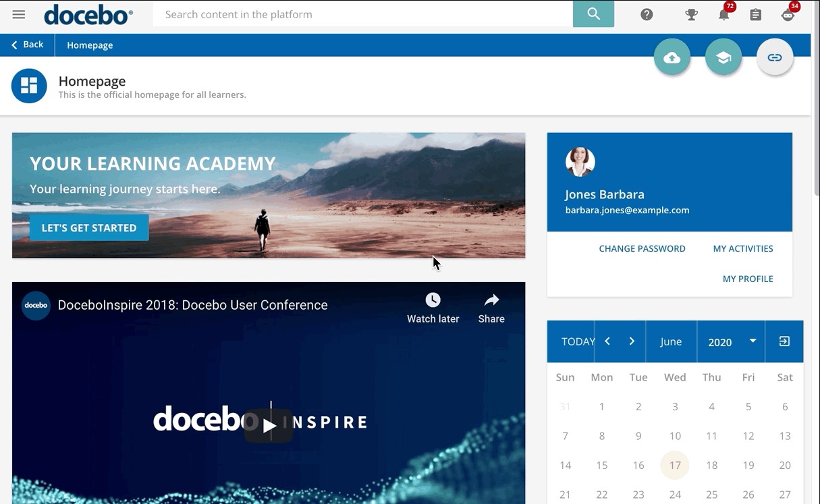820x504 pixels.
Task: Select June 1 in calendar
Action: [x=602, y=407]
